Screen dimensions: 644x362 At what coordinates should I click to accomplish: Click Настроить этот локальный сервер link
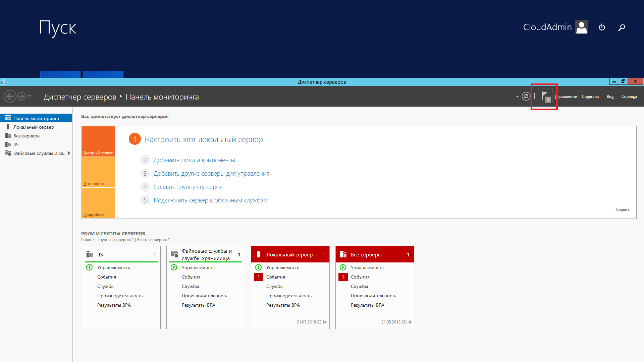pyautogui.click(x=203, y=139)
